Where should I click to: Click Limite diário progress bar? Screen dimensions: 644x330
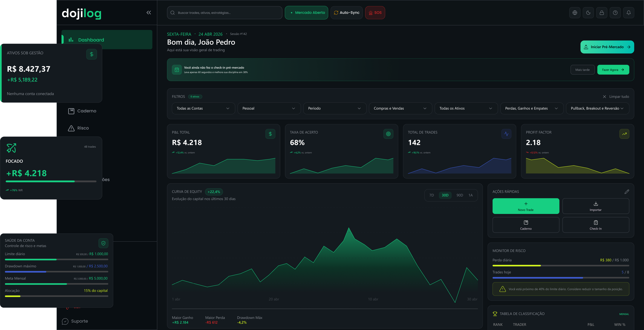[56, 260]
